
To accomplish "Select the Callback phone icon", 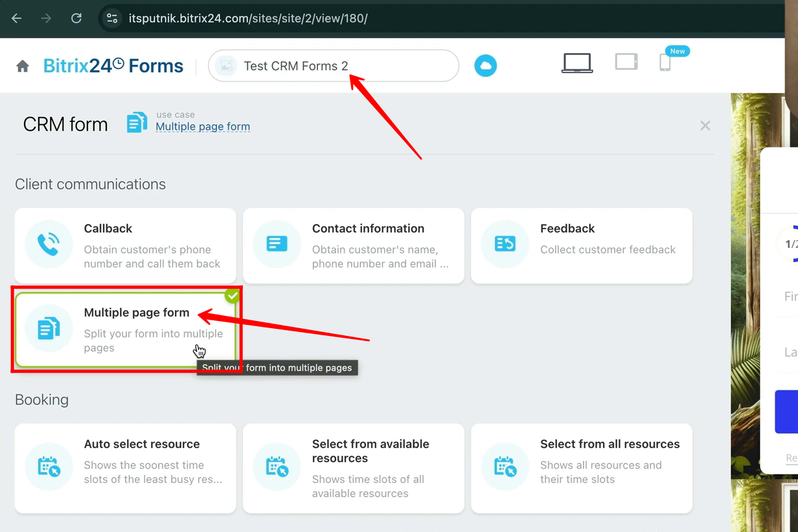I will point(49,243).
